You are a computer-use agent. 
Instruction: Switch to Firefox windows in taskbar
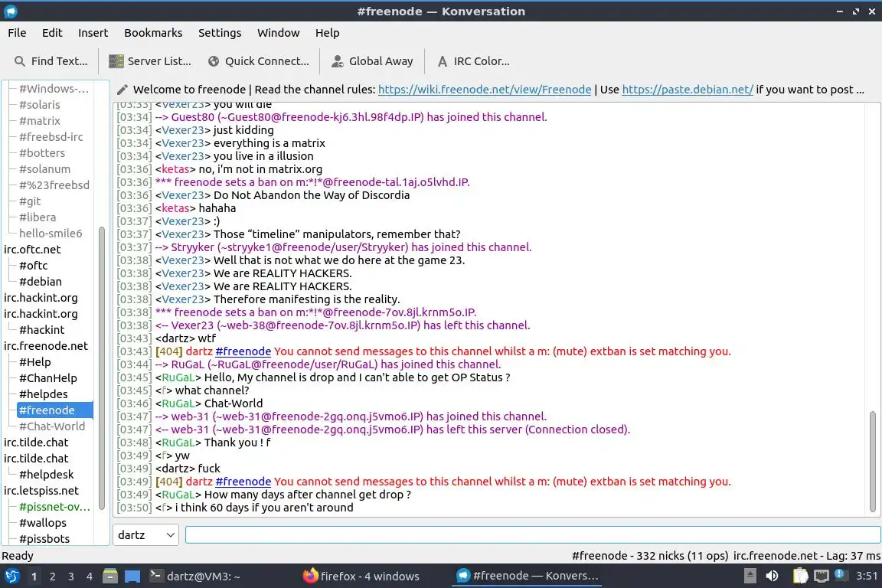(x=361, y=577)
